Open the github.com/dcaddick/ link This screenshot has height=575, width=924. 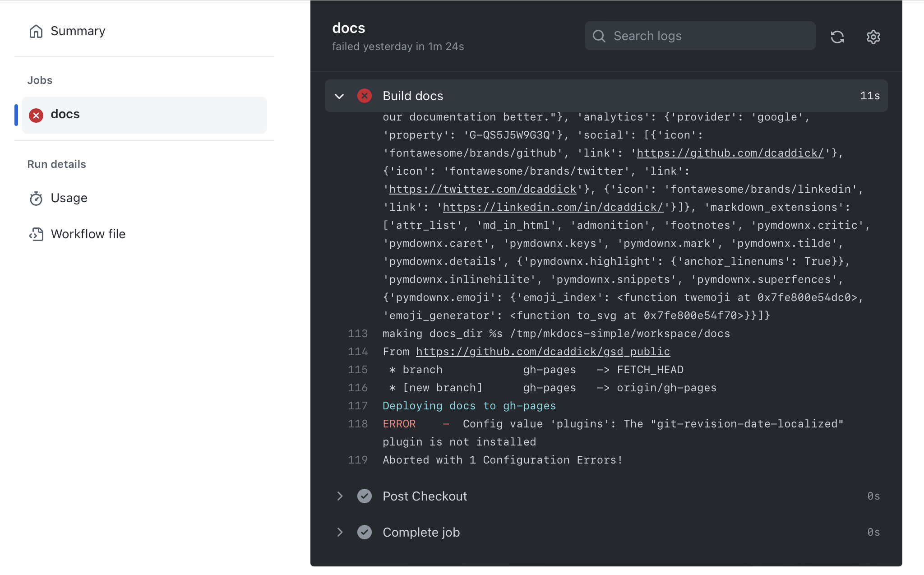[730, 153]
